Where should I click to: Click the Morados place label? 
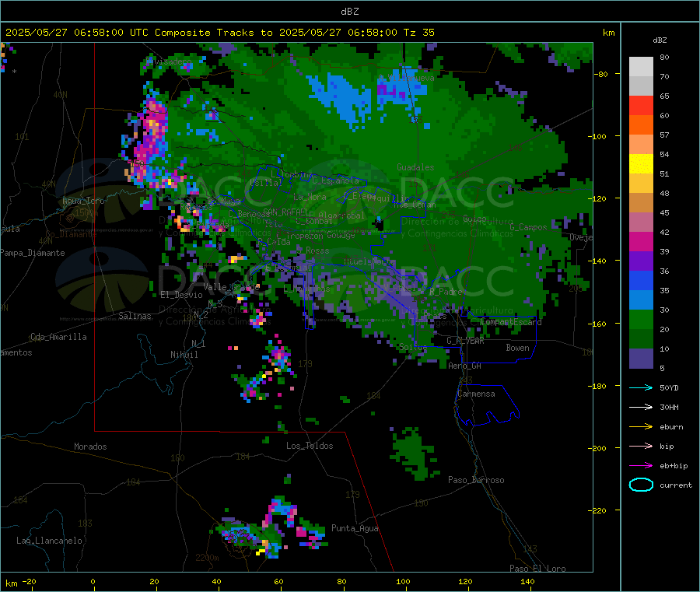(91, 447)
